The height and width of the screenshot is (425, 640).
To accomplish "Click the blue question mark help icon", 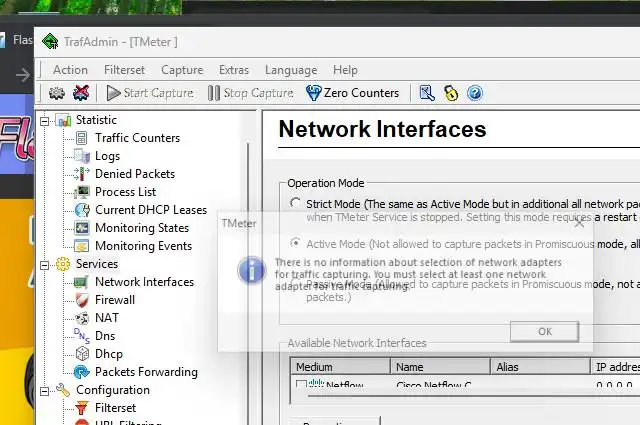I will pos(475,93).
